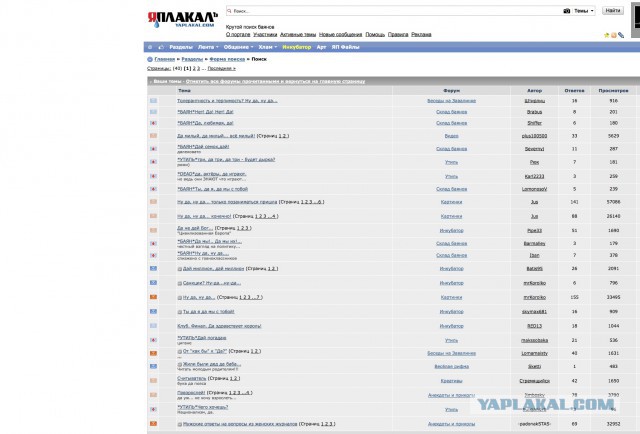
Task: Select the red icon for УТИЛЬ Дай погадаю row
Action: 153,340
